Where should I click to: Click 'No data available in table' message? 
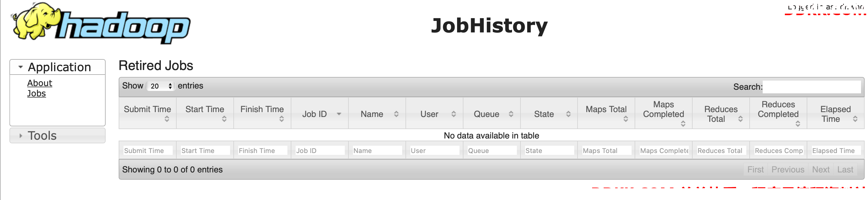point(491,136)
